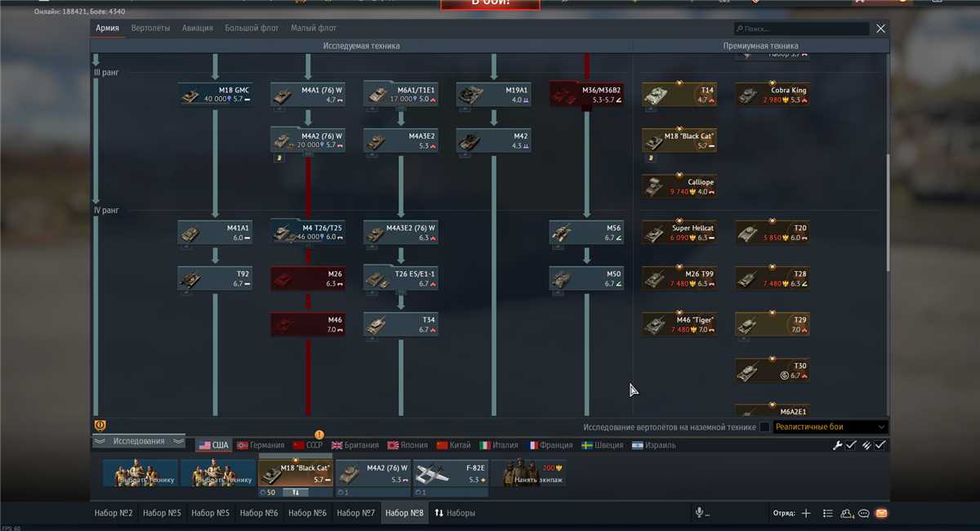Select the M4A3E2 tank in the tree
This screenshot has width=980, height=531.
[x=401, y=141]
